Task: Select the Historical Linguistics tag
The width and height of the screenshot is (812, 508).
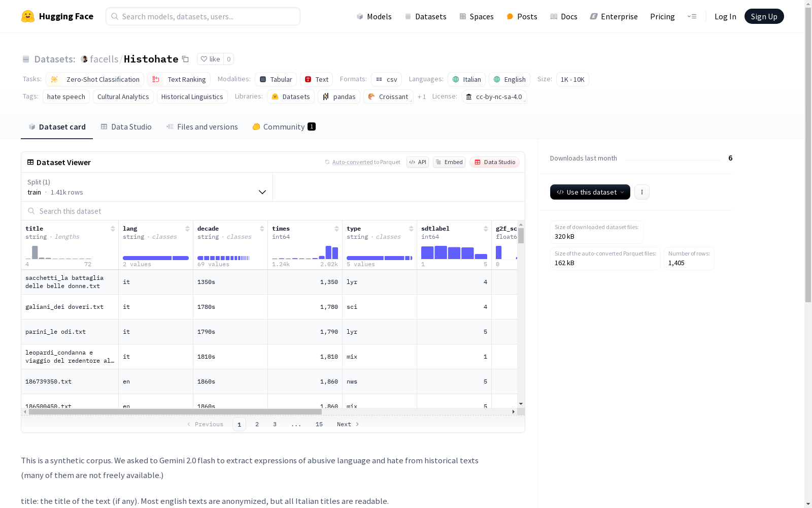Action: coord(192,97)
